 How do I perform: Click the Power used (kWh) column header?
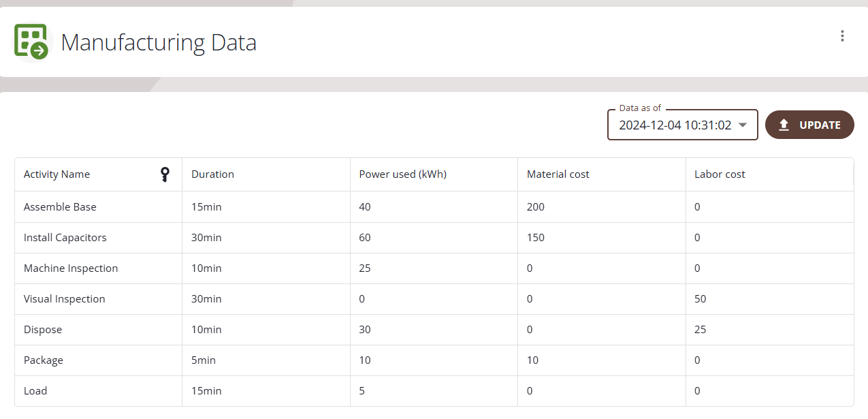coord(402,174)
